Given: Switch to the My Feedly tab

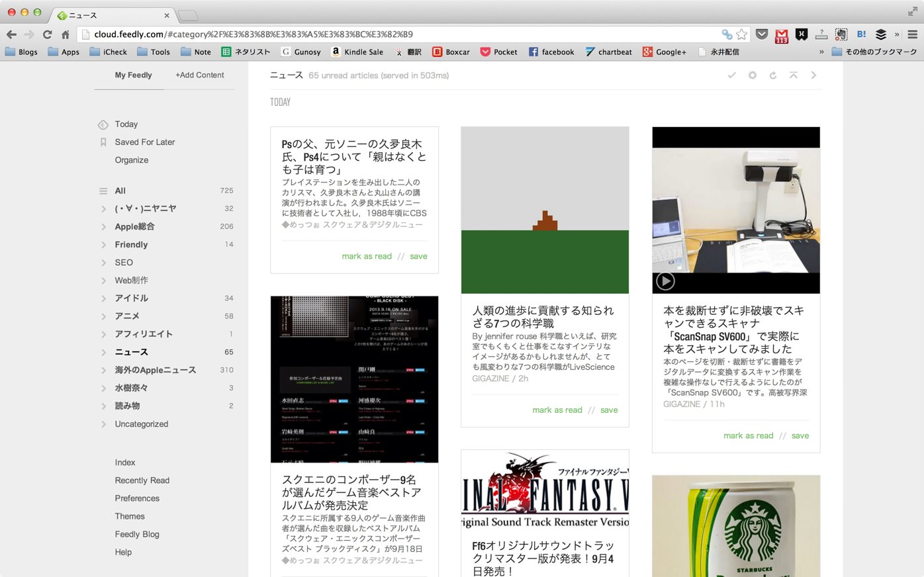Looking at the screenshot, I should tap(133, 75).
